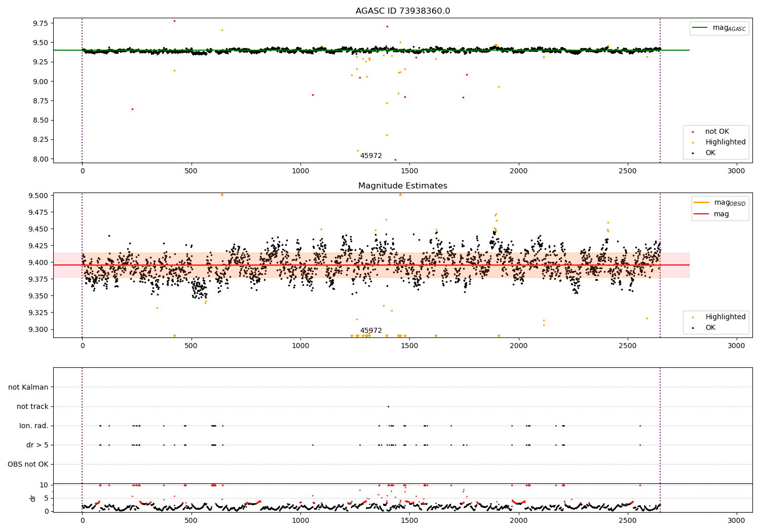Select the "Ion. rad." axis label

coord(34,426)
